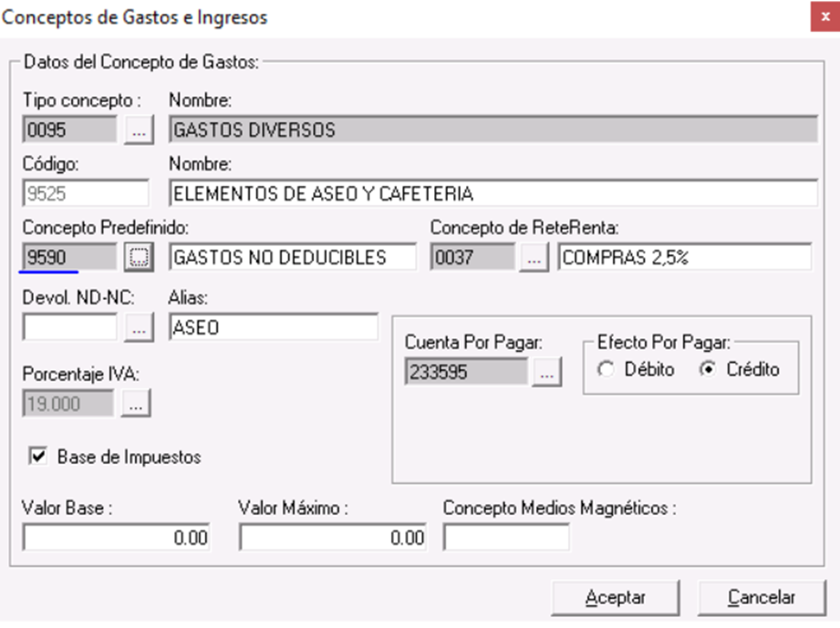Open the Cuenta Por Pagar lookup button
Screen dimensions: 840x628
(x=547, y=372)
